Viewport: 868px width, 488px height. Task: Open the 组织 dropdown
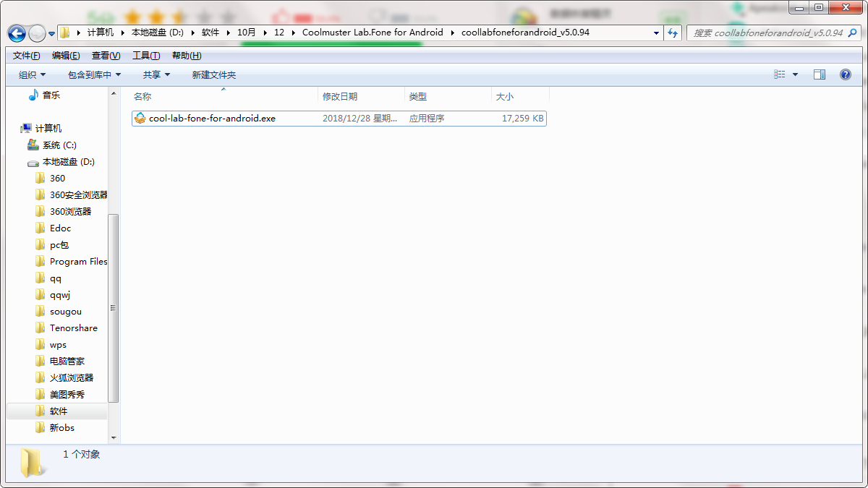[32, 74]
